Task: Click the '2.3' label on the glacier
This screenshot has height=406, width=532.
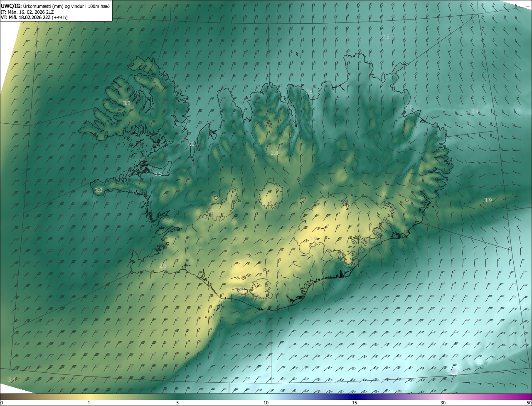Action: [215, 212]
